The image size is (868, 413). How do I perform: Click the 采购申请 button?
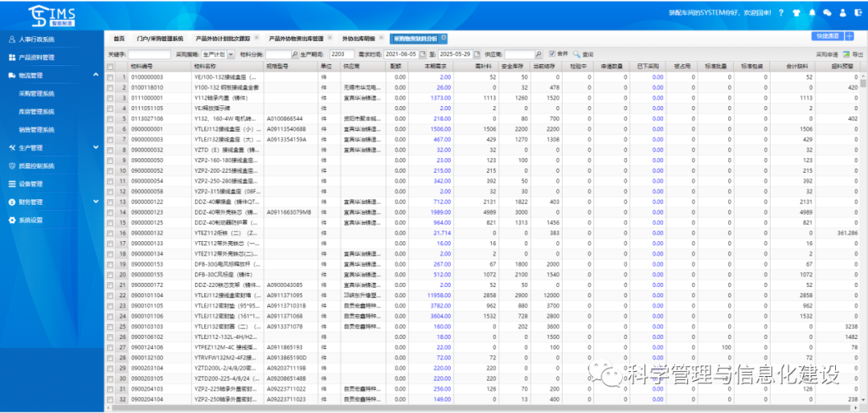827,55
